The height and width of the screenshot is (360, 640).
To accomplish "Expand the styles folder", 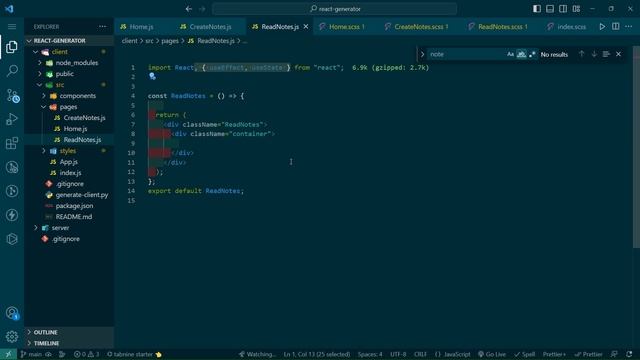I will point(44,151).
